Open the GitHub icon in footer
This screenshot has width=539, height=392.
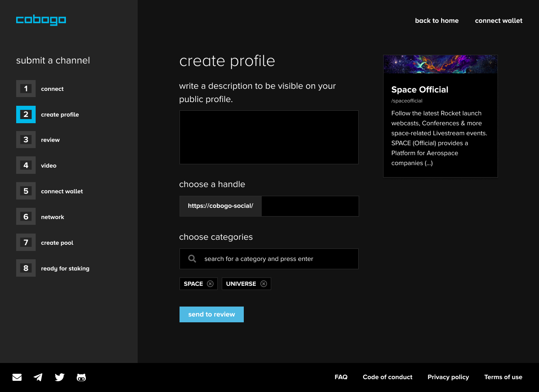[x=81, y=377]
